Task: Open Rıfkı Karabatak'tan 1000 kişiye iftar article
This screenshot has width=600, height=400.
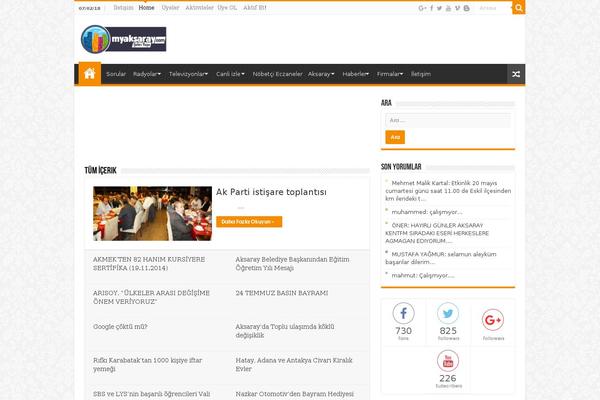Action: click(x=148, y=365)
